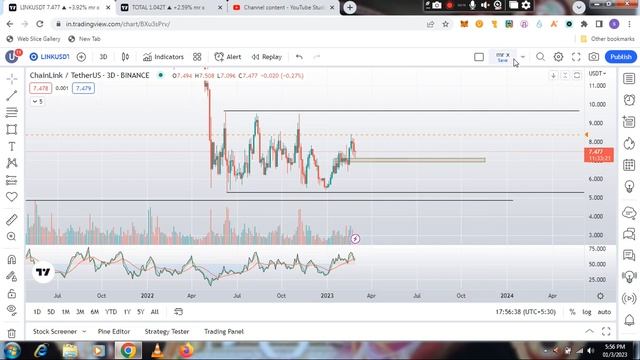Image resolution: width=640 pixels, height=360 pixels.
Task: Launch Chrome from the taskbar
Action: tap(128, 351)
